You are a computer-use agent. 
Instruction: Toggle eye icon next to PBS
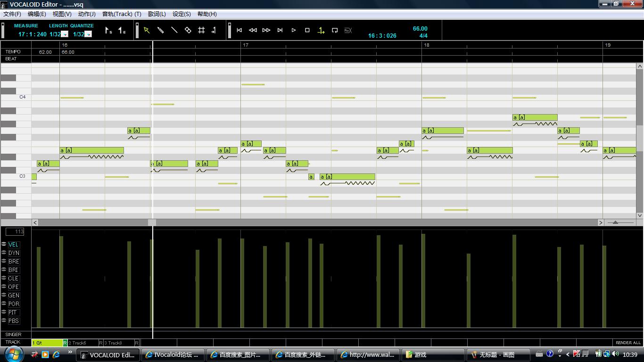(x=4, y=321)
